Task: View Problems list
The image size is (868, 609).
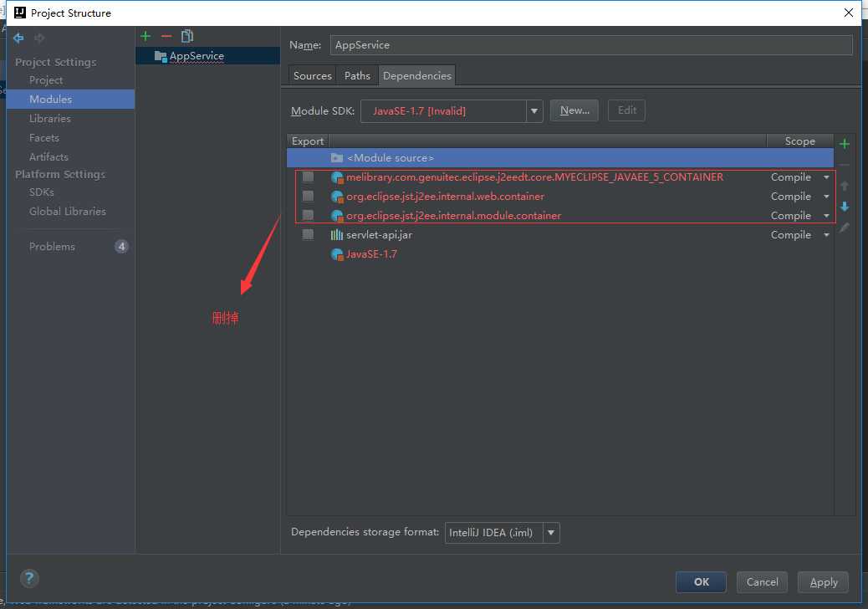Action: (52, 247)
